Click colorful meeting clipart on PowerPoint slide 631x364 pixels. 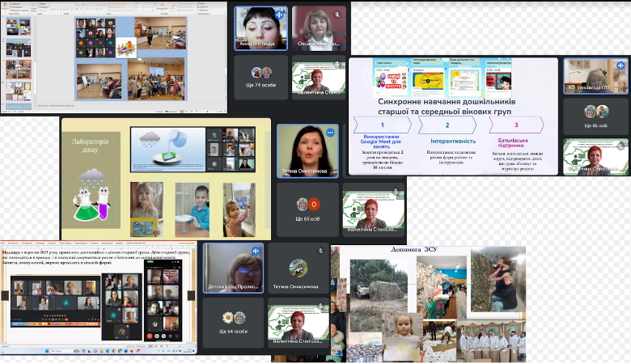click(126, 48)
